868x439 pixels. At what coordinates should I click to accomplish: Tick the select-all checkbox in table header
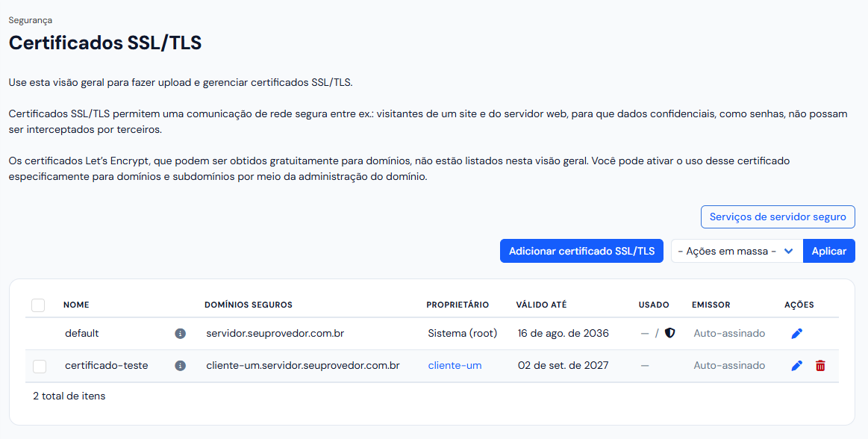point(38,305)
